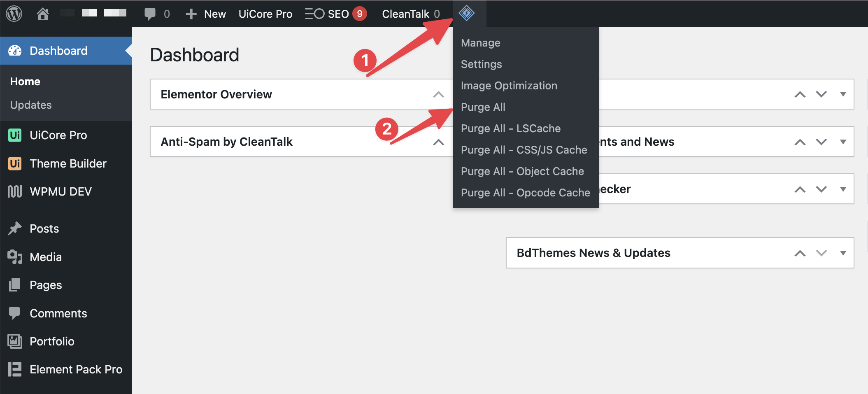Click the Media library icon
The height and width of the screenshot is (394, 868).
[x=15, y=257]
